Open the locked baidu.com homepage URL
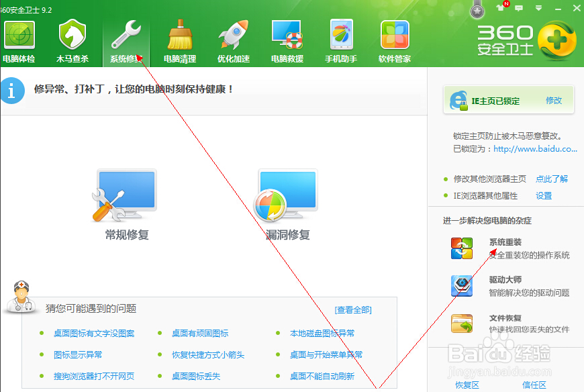 tap(535, 149)
